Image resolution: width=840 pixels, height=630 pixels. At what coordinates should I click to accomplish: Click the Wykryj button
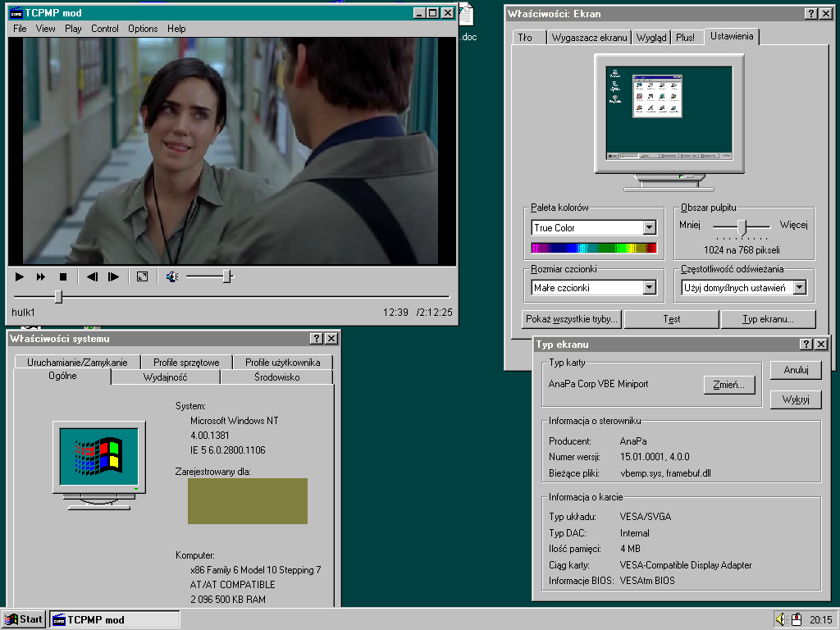coord(796,399)
